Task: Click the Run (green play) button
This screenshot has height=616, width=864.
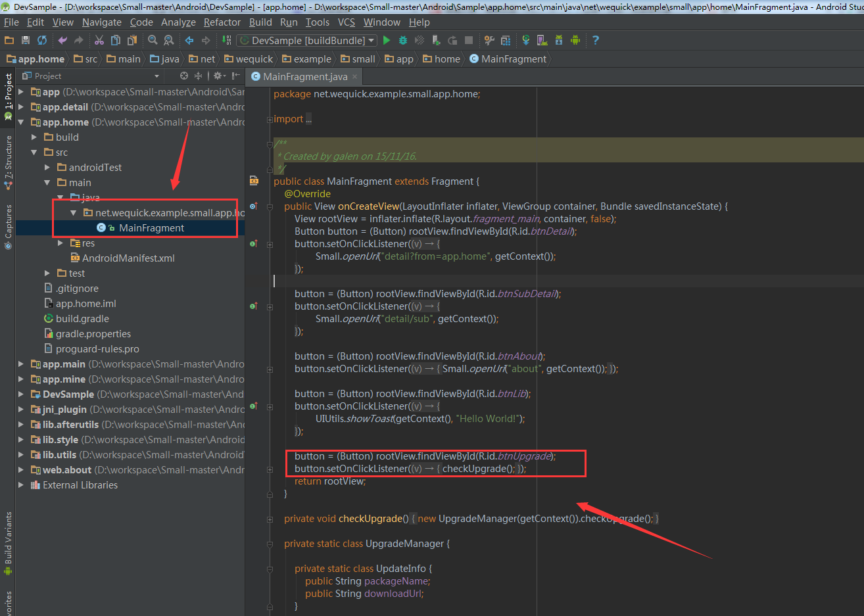Action: point(387,40)
